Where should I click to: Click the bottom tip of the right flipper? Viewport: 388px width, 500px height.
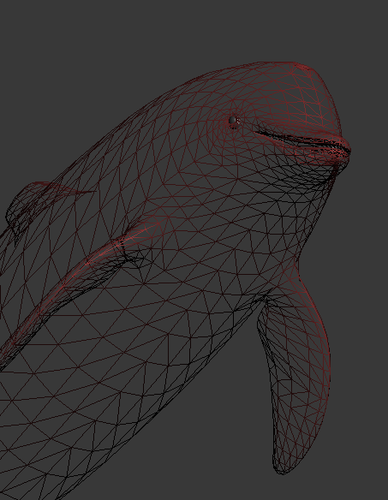tap(283, 467)
